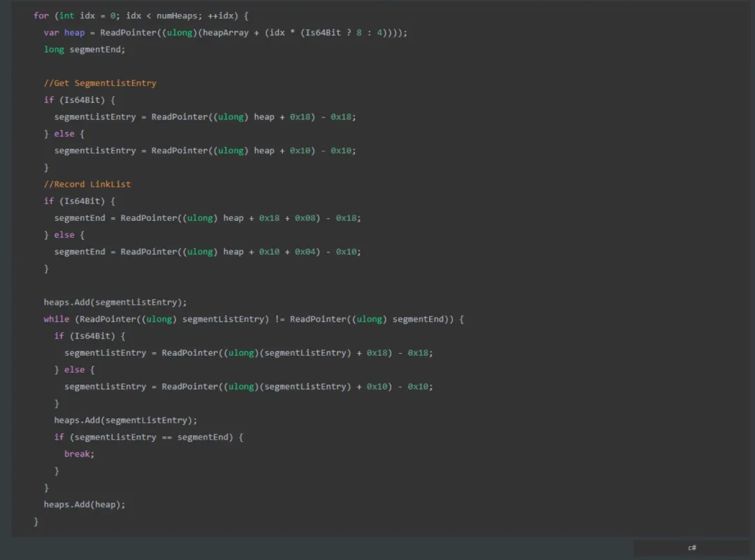This screenshot has height=560, width=755.
Task: Click the line with 'heap + 0x10) - 0x10;'
Action: pos(205,151)
